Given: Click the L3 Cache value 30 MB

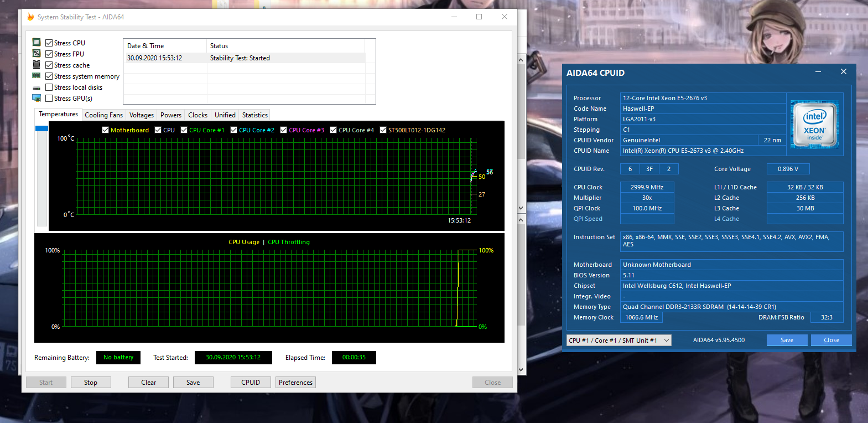Looking at the screenshot, I should click(x=805, y=208).
